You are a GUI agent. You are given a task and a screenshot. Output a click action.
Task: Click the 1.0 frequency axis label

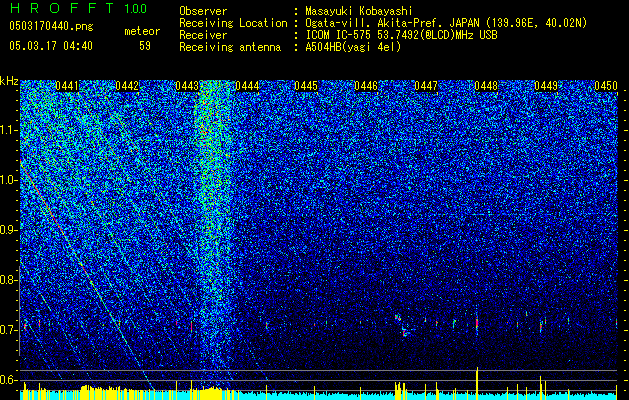coord(9,180)
